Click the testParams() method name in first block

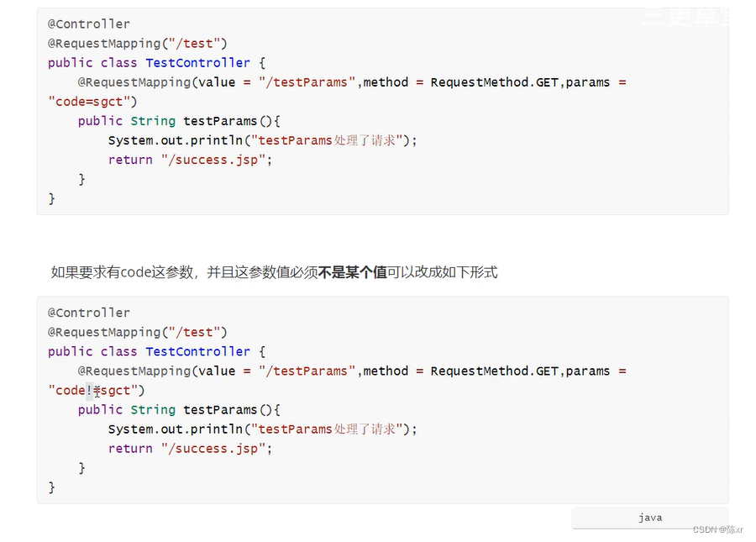[x=220, y=120]
